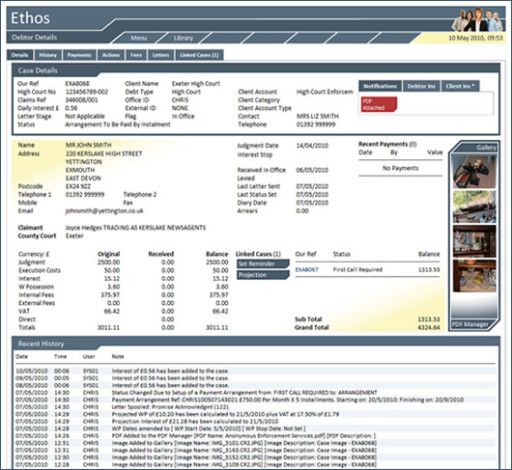Switch to the History tab
Image resolution: width=512 pixels, height=470 pixels.
[48, 55]
